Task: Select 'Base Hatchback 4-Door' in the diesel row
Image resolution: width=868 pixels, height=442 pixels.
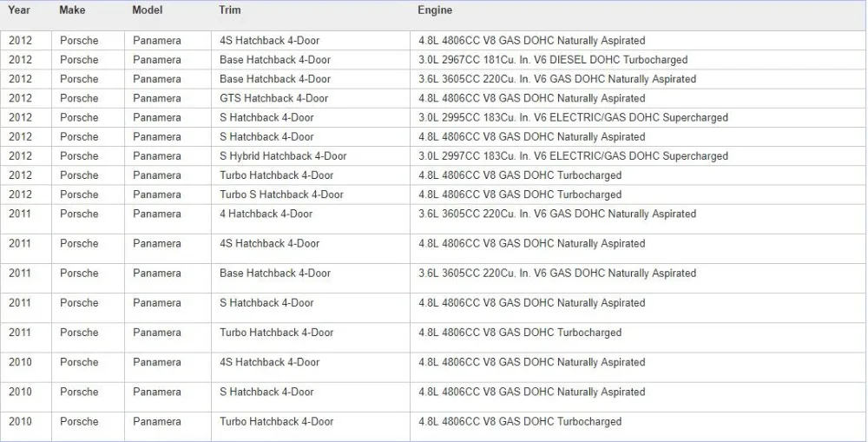Action: click(x=275, y=60)
